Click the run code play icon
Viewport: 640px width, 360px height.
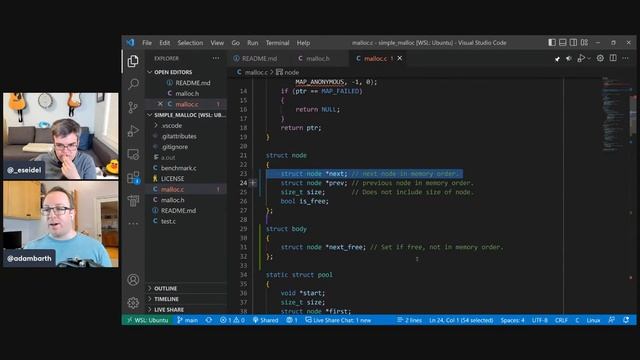tap(581, 58)
